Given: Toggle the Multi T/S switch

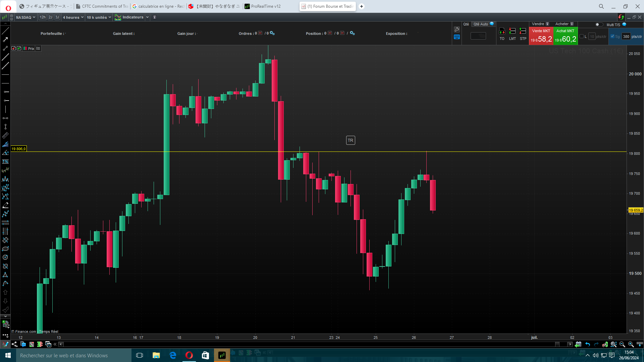Looking at the screenshot, I should (599, 24).
